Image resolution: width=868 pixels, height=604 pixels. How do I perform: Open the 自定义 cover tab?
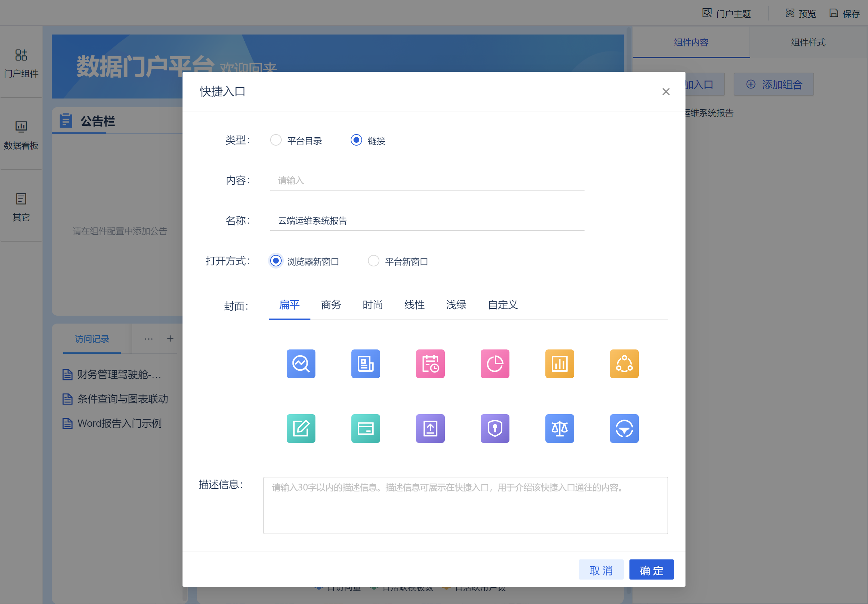point(502,305)
